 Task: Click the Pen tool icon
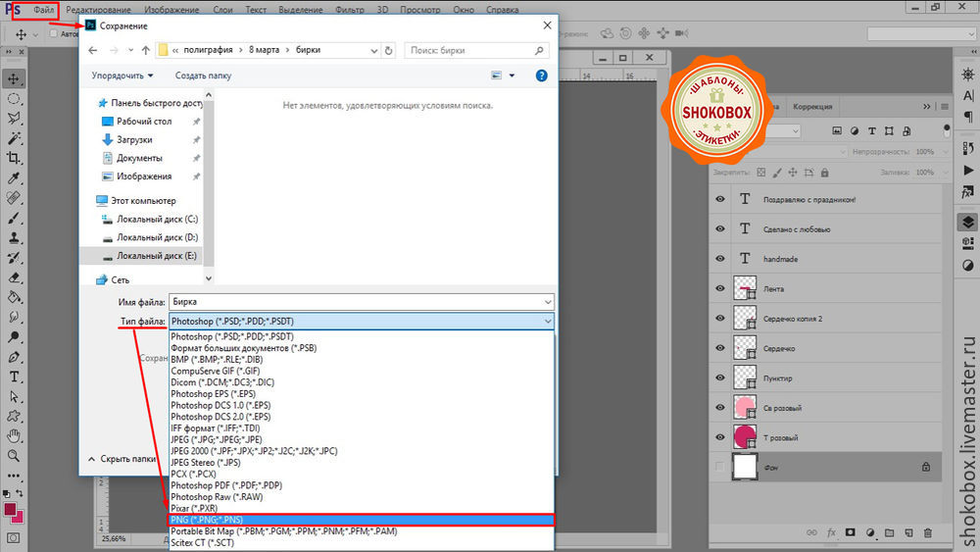coord(15,357)
